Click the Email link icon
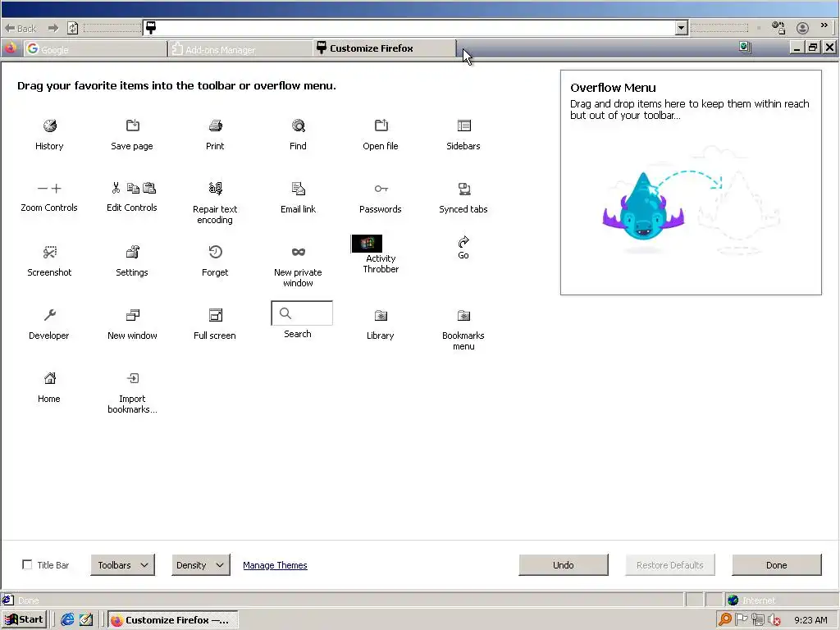The height and width of the screenshot is (630, 840). click(x=299, y=189)
